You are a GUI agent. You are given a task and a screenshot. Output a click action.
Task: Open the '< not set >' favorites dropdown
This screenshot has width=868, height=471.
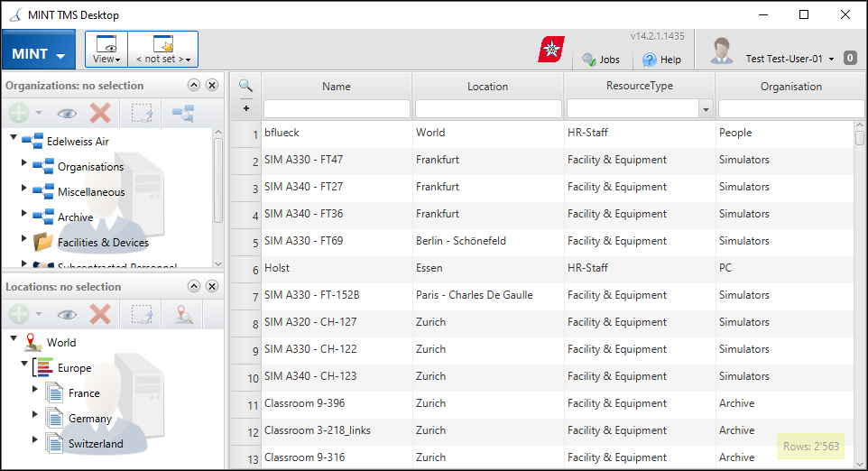coord(163,50)
